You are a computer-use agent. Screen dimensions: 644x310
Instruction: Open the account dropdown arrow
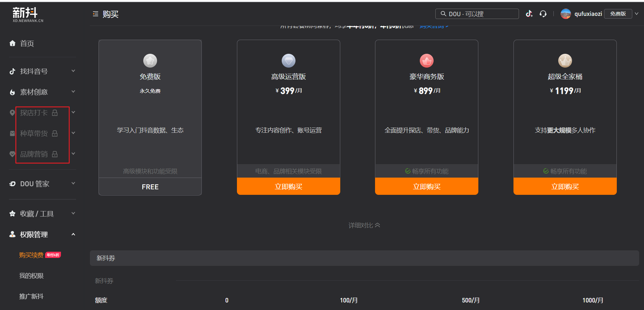(637, 14)
